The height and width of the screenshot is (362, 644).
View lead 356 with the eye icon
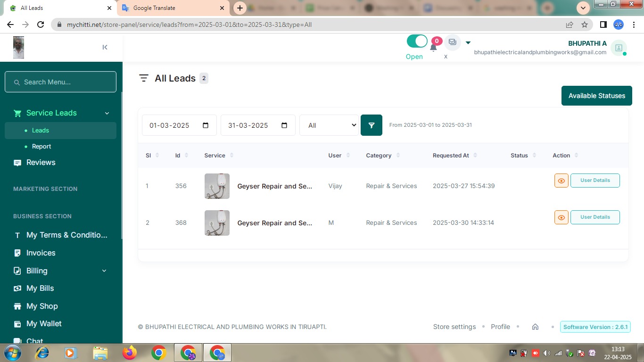pos(561,181)
